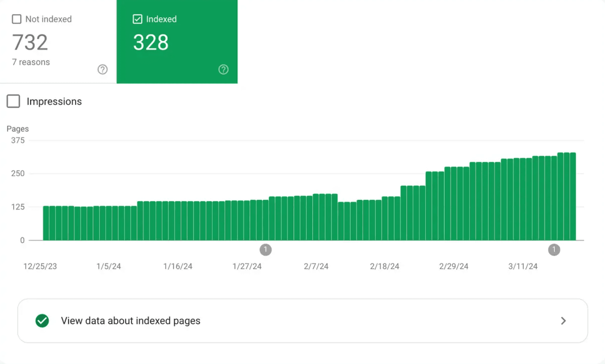Click the 12/25/23 date label
Screen dimensions: 605x364
coord(40,266)
